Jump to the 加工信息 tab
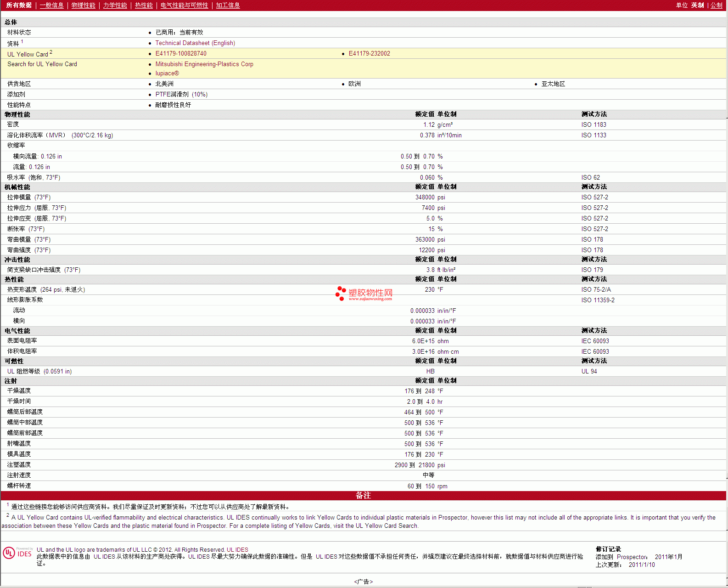Screen dimensions: 728x588 [x=228, y=6]
